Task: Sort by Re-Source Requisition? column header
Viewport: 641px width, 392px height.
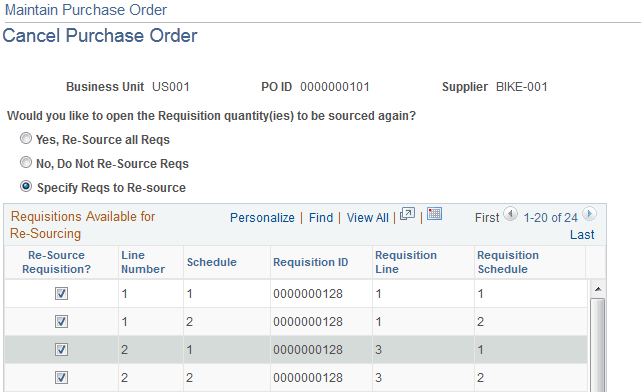Action: (x=56, y=262)
